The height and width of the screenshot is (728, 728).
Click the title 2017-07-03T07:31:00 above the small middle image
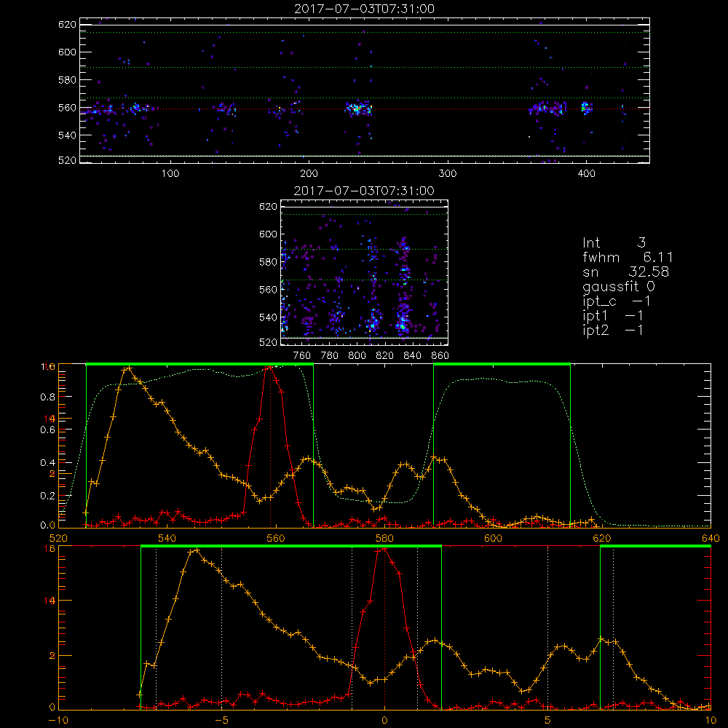[364, 191]
